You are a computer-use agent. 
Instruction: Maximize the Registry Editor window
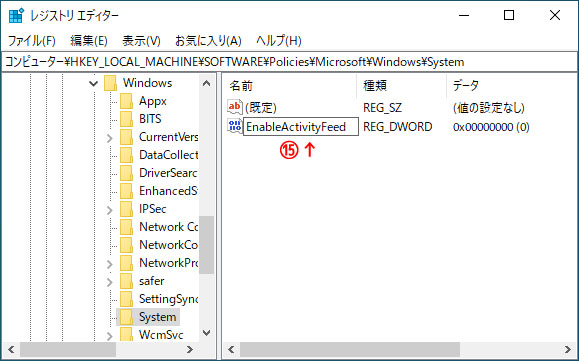(x=509, y=16)
